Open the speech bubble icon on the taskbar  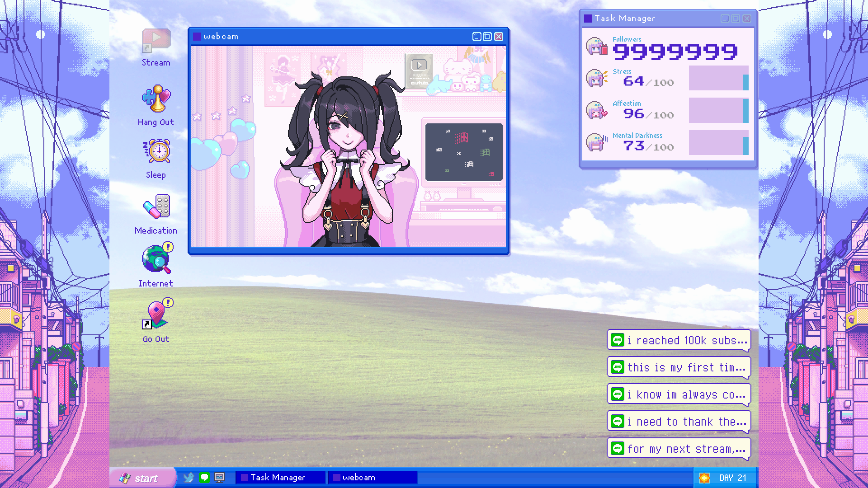[204, 477]
